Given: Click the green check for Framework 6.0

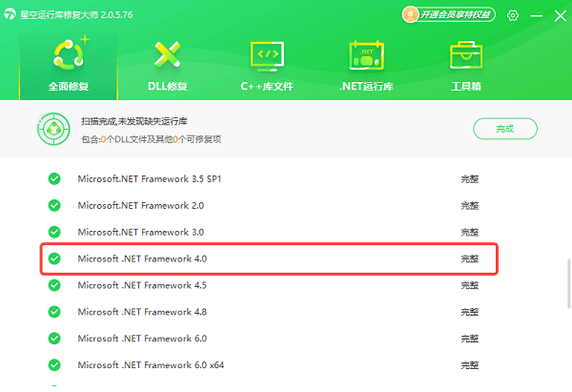Looking at the screenshot, I should [54, 339].
